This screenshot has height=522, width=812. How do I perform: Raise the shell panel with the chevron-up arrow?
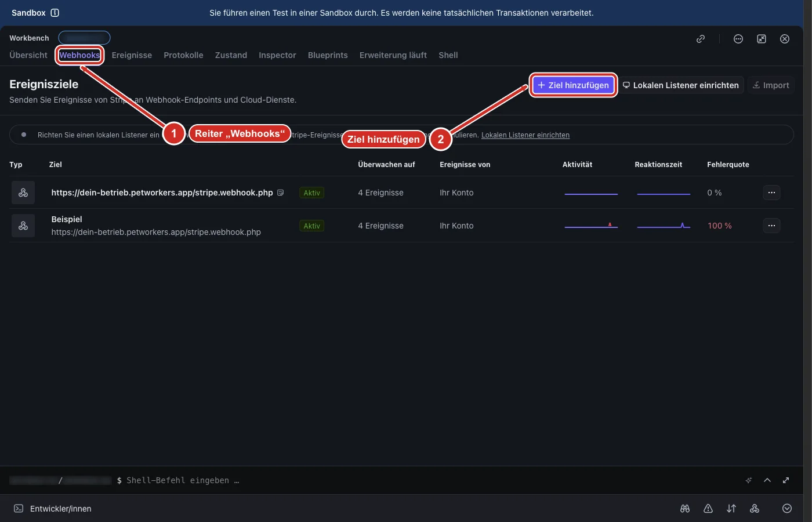(767, 480)
